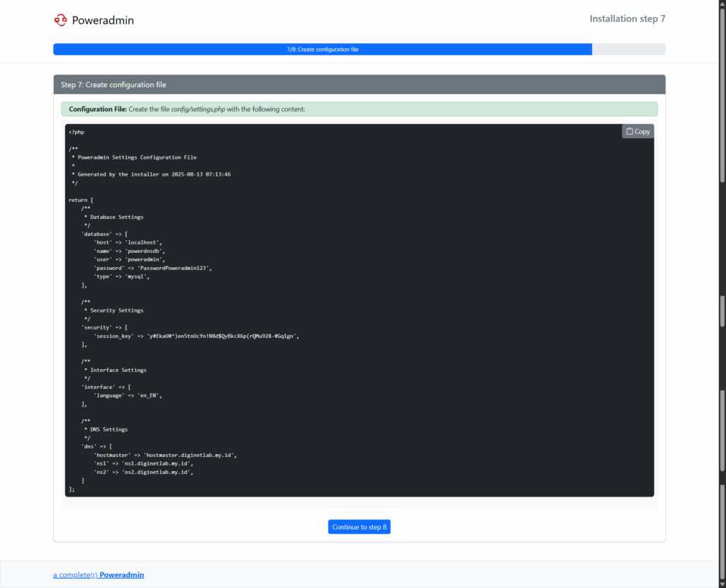Screen dimensions: 726x588
Task: Click the 'Step 7: Create configuration file' card header
Action: coord(359,85)
